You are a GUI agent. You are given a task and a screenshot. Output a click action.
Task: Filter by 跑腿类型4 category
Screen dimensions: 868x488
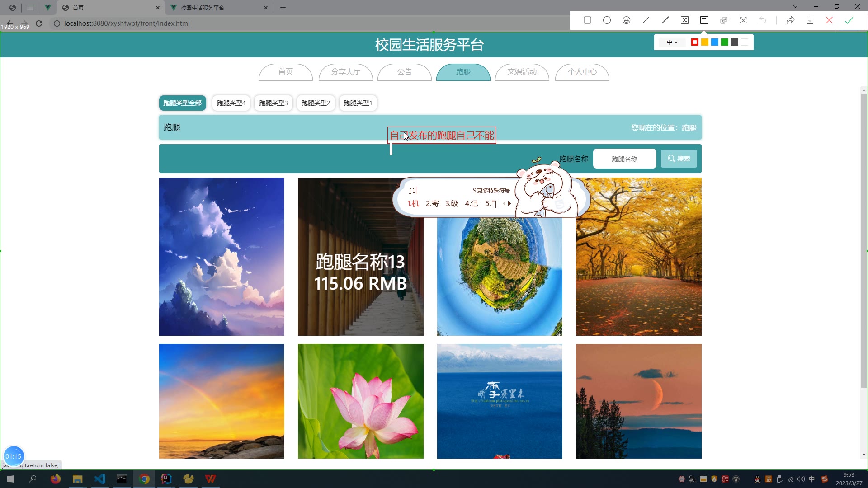[231, 103]
